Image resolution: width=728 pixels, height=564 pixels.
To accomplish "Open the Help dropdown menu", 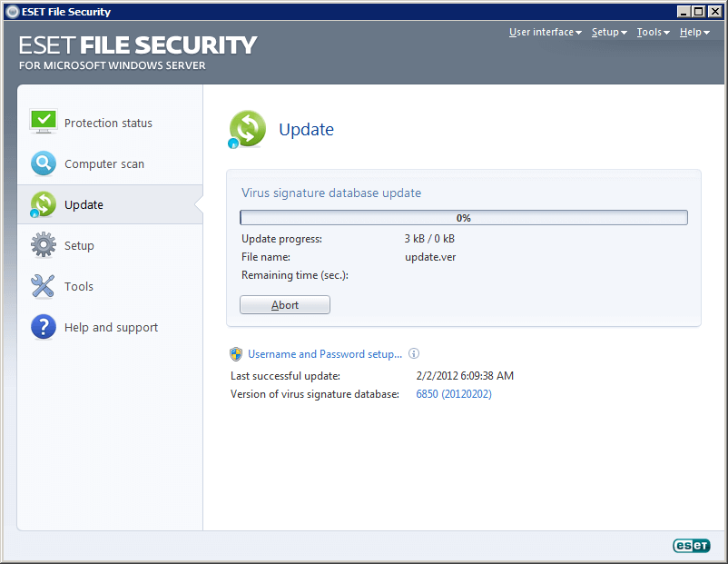I will tap(694, 32).
